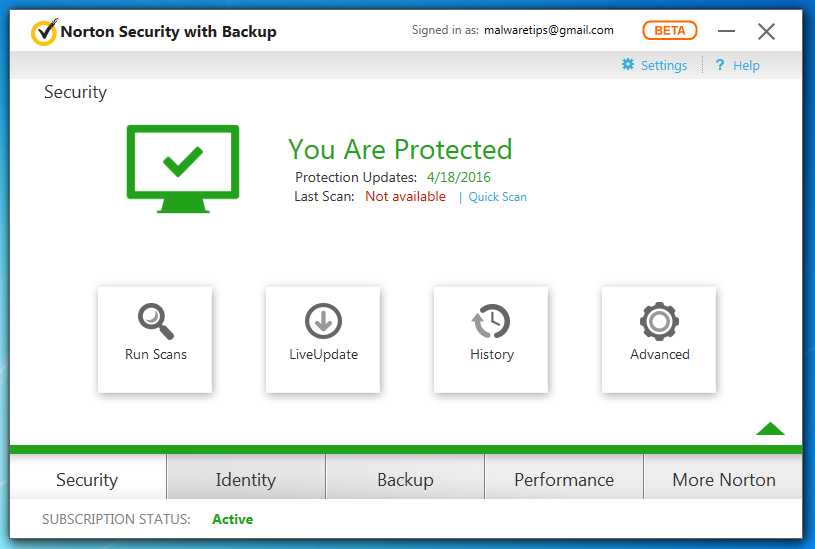The height and width of the screenshot is (549, 815).
Task: Open LiveUpdate download arrow icon
Action: tap(323, 321)
